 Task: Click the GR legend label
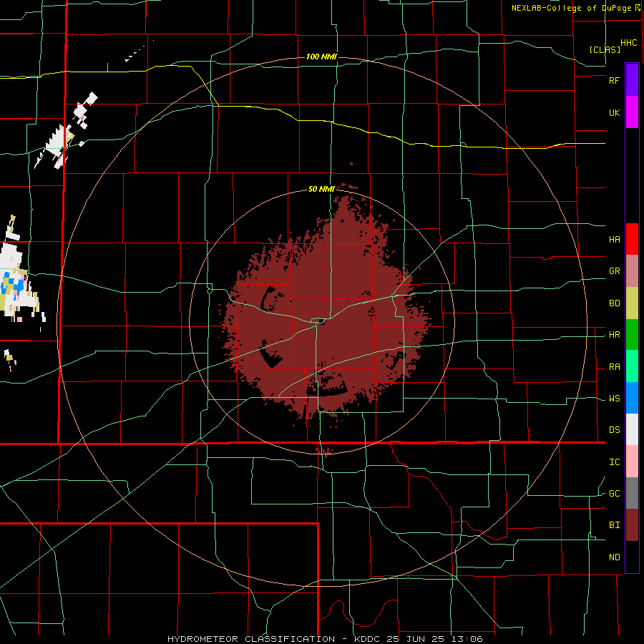(614, 270)
